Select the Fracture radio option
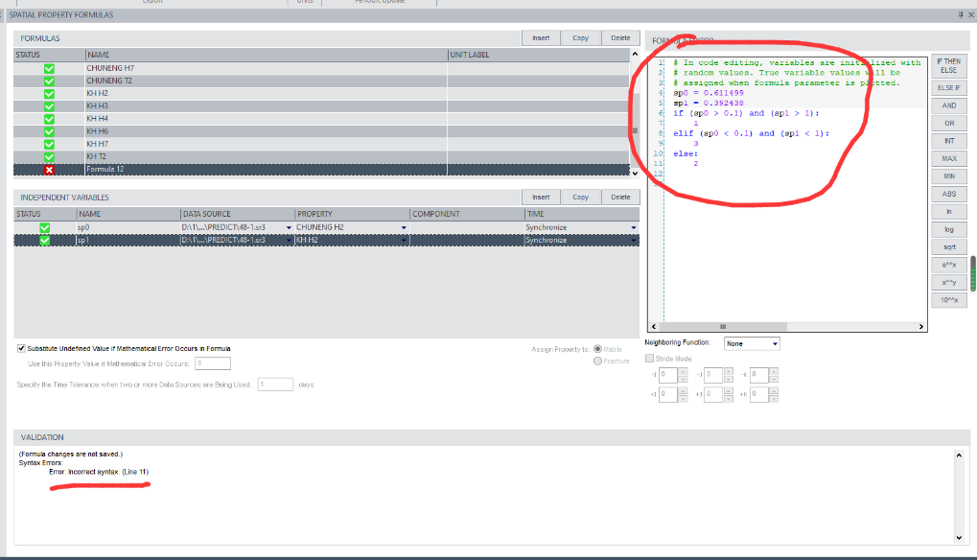 (598, 361)
